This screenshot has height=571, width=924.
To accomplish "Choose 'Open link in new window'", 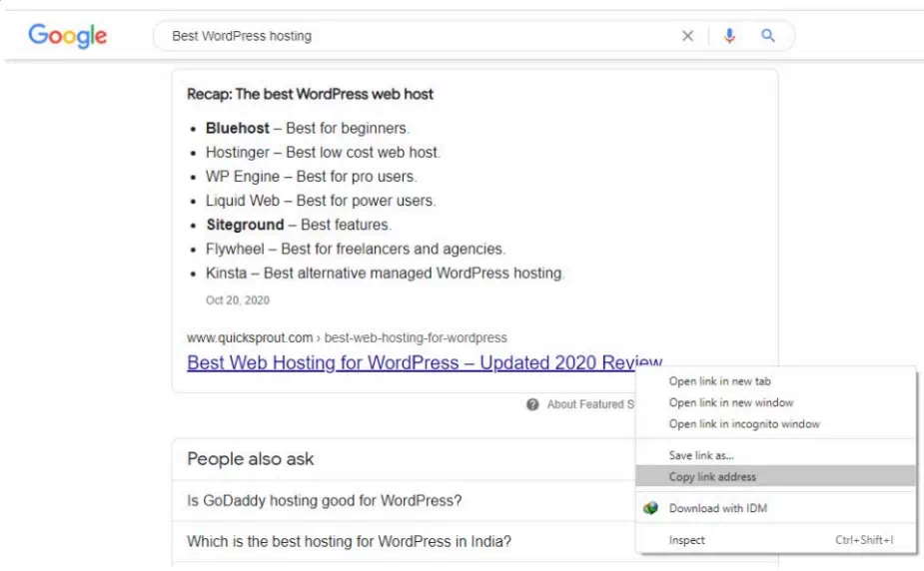I will click(730, 402).
